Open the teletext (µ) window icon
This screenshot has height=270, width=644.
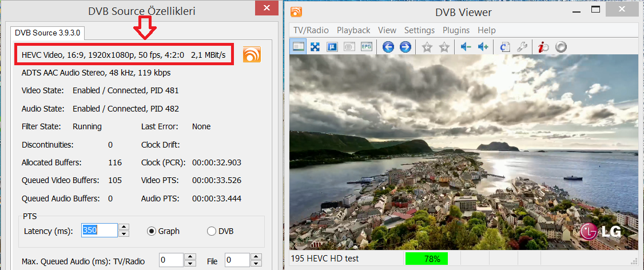[332, 47]
